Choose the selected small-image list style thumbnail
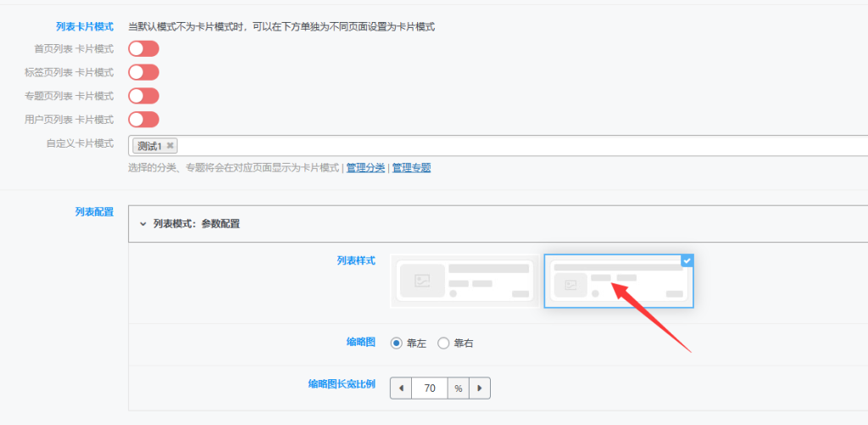The height and width of the screenshot is (425, 868). (x=618, y=281)
